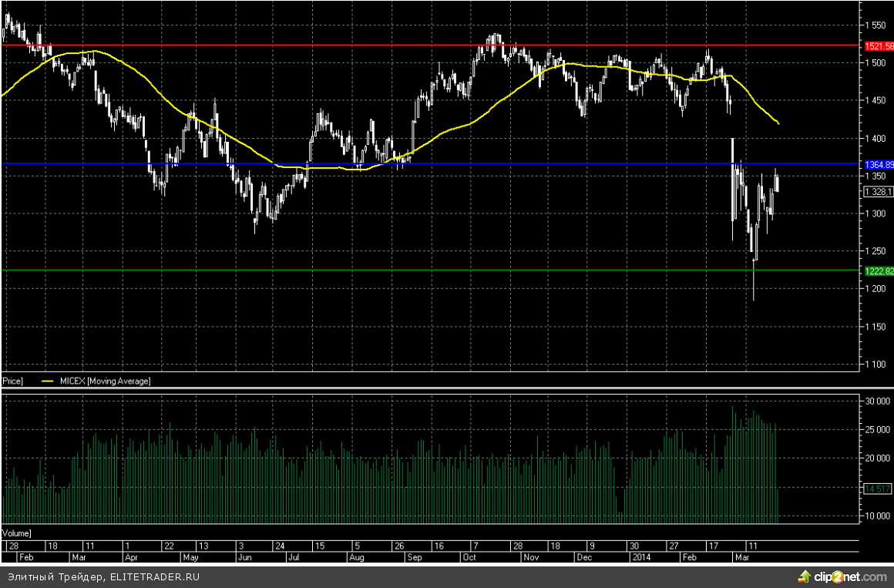This screenshot has height=588, width=894.
Task: Click the red 1521.58 price level tag
Action: pos(878,46)
